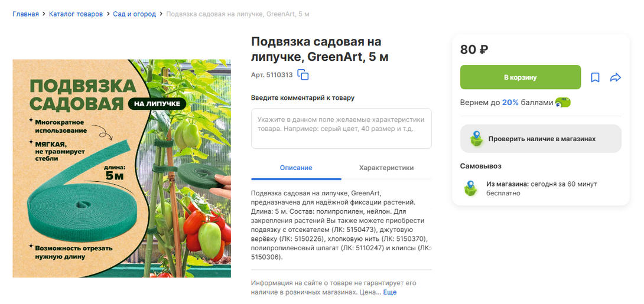Share product via arrow icon

click(615, 77)
